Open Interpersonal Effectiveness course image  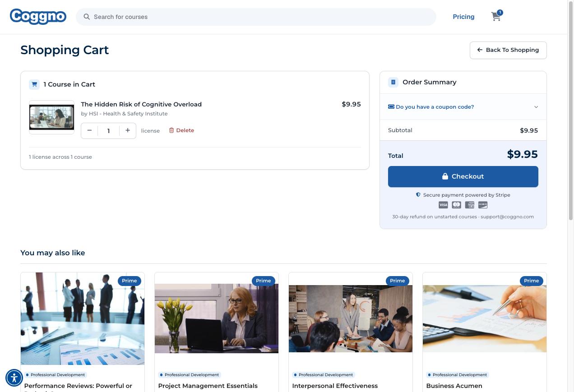351,318
